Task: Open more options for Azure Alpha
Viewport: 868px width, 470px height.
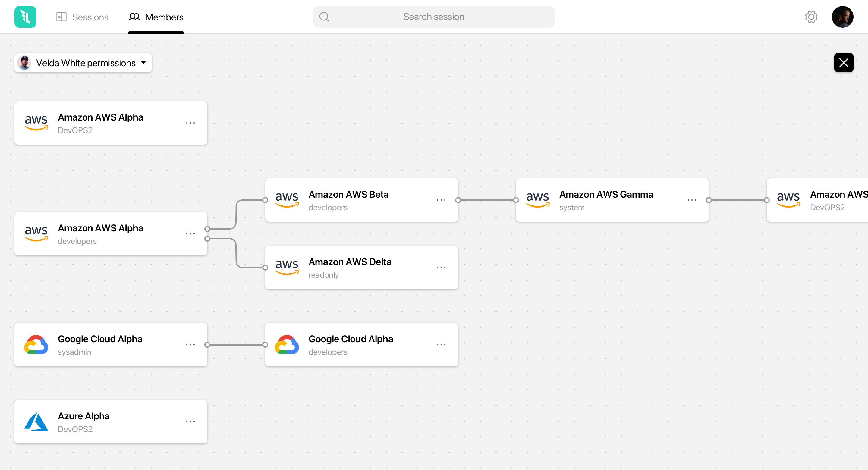Action: click(190, 422)
